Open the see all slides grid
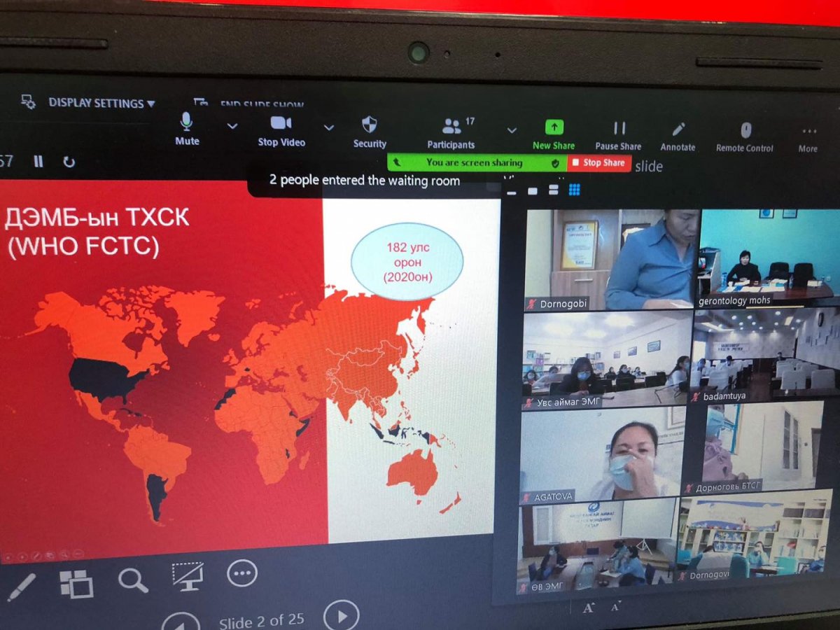Viewport: 840px width, 630px height. coord(76,583)
